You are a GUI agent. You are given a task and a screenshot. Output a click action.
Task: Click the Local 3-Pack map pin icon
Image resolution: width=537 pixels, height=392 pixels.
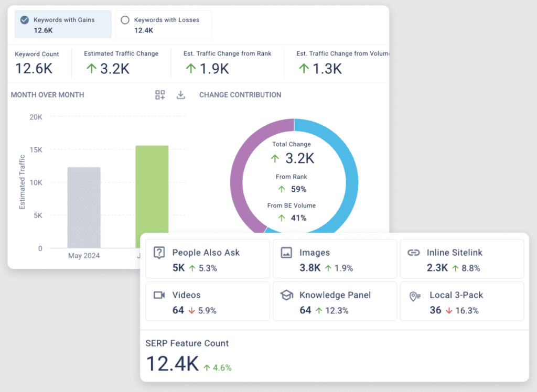pos(415,296)
